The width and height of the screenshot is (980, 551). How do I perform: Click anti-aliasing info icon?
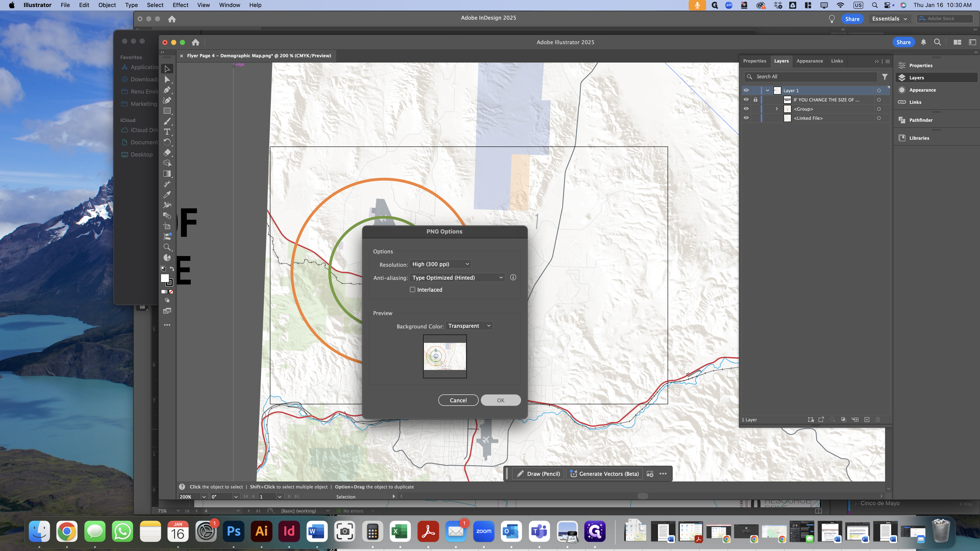[513, 278]
